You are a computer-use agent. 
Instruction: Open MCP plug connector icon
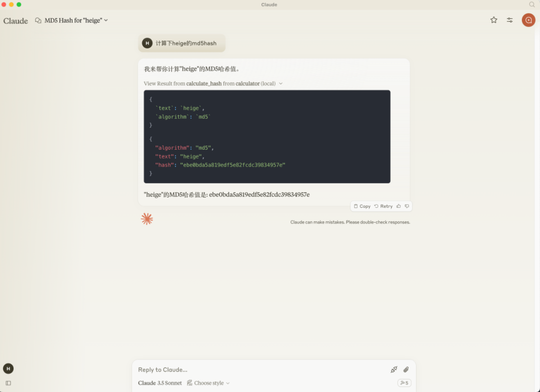pyautogui.click(x=393, y=370)
